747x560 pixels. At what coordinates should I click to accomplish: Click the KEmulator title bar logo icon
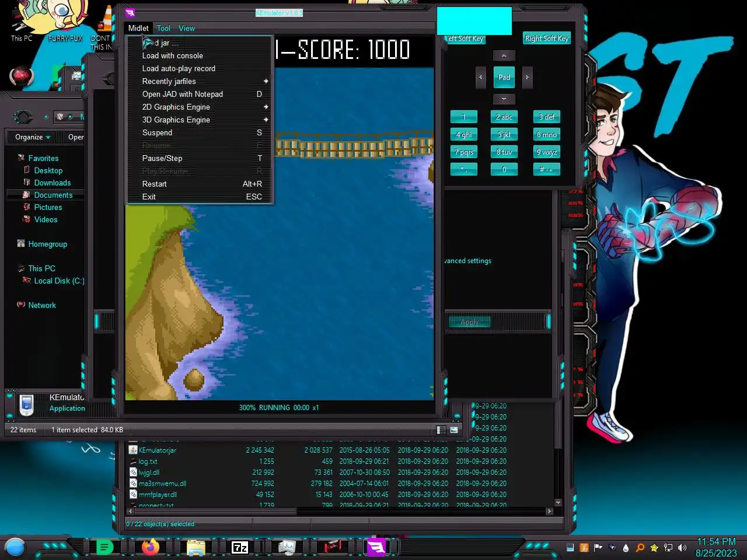coord(130,13)
